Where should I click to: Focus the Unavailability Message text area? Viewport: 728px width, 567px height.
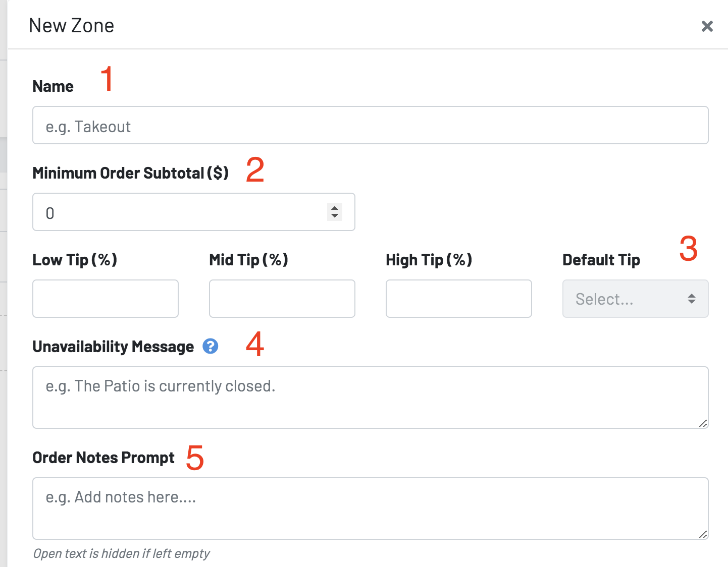click(x=370, y=398)
